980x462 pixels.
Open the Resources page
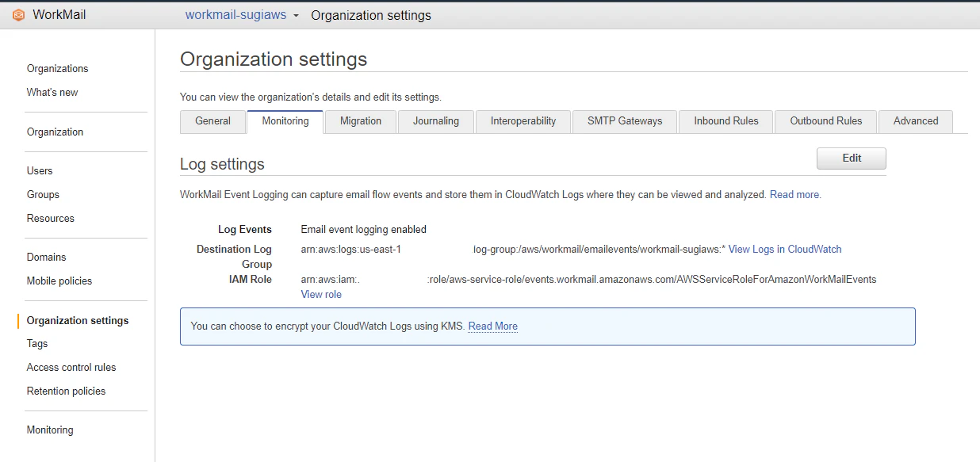point(50,219)
